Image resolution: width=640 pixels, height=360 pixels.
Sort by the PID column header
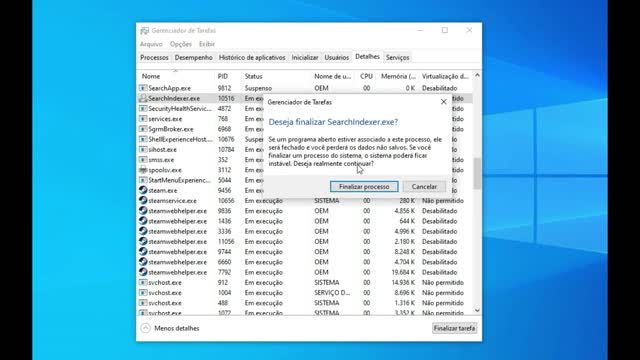pyautogui.click(x=228, y=76)
